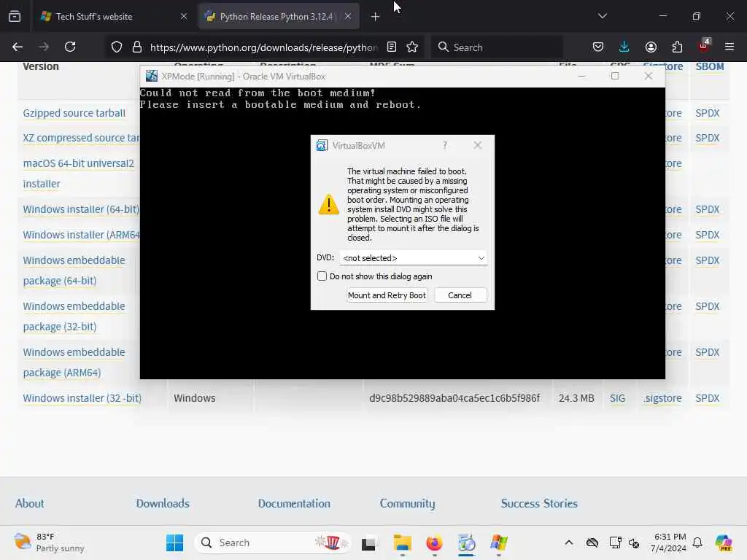
Task: Cancel the VirtualBoxVM boot dialog
Action: pos(460,295)
